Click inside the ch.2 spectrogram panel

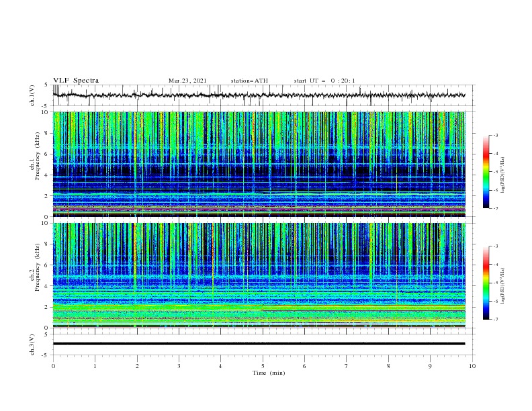tap(259, 275)
